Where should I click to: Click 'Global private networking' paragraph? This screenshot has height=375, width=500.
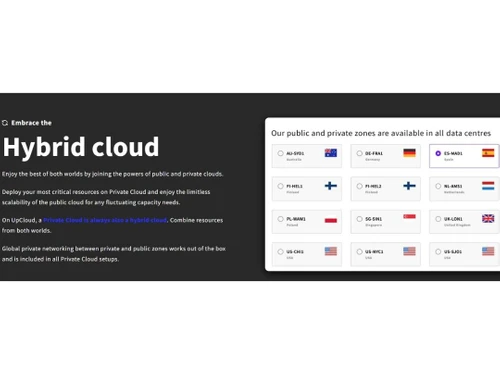coord(114,254)
